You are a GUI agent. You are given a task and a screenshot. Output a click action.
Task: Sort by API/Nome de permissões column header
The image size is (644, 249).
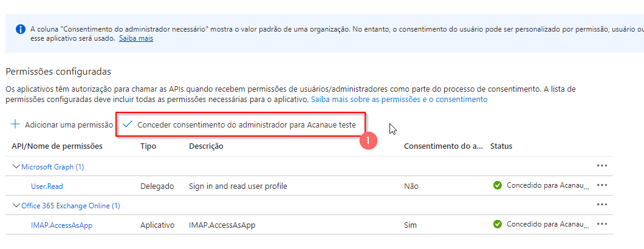pyautogui.click(x=57, y=146)
